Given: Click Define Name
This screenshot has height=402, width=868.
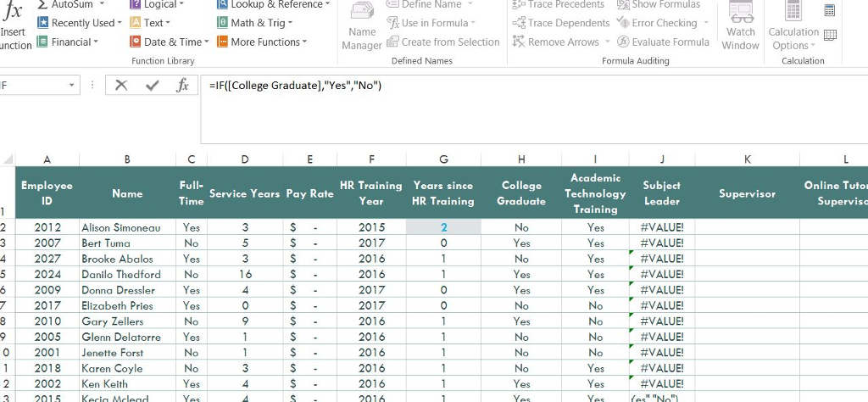Looking at the screenshot, I should 430,4.
